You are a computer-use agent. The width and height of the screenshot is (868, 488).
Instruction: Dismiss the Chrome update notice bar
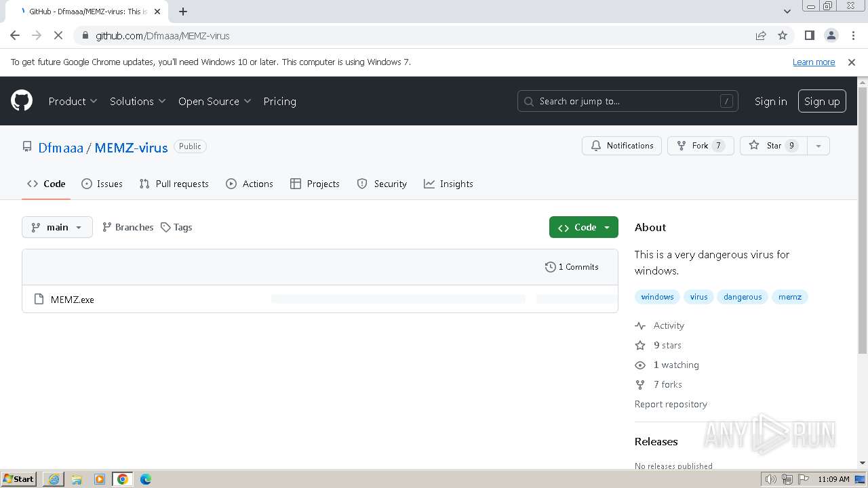(x=852, y=62)
